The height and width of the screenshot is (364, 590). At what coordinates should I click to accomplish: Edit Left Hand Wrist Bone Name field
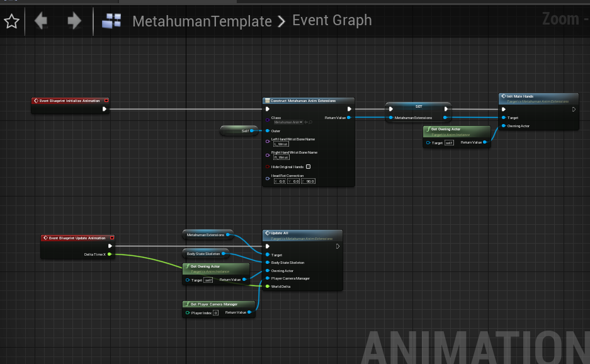tap(281, 144)
